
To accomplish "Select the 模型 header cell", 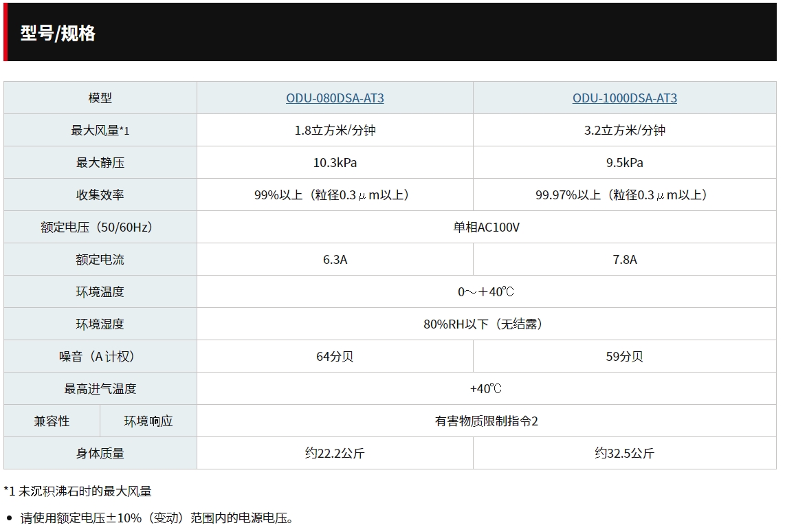I will tap(100, 98).
